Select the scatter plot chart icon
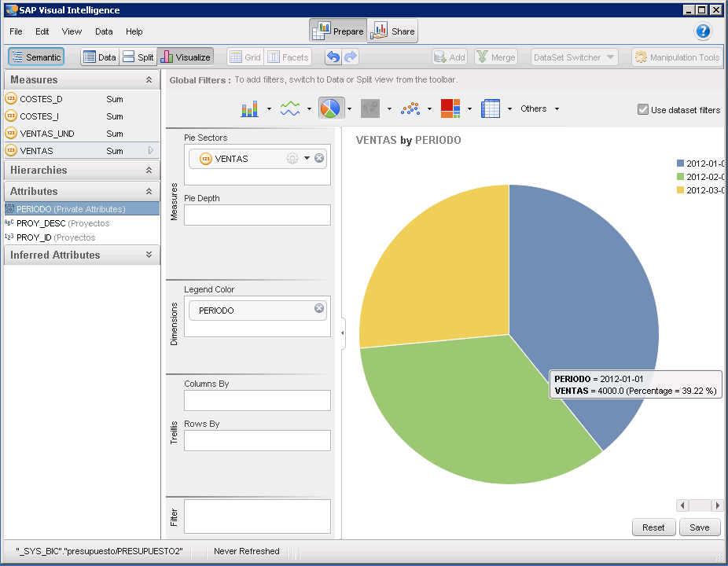The width and height of the screenshot is (728, 566). click(410, 109)
